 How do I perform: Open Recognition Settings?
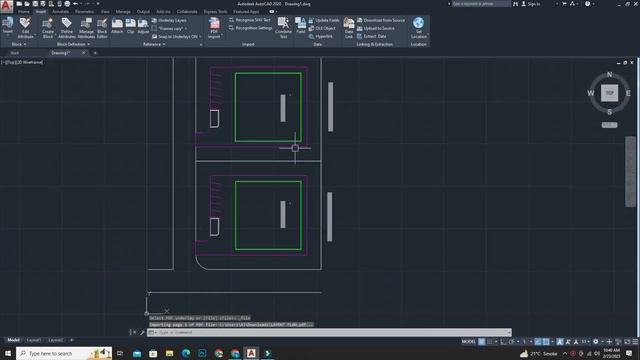(250, 28)
